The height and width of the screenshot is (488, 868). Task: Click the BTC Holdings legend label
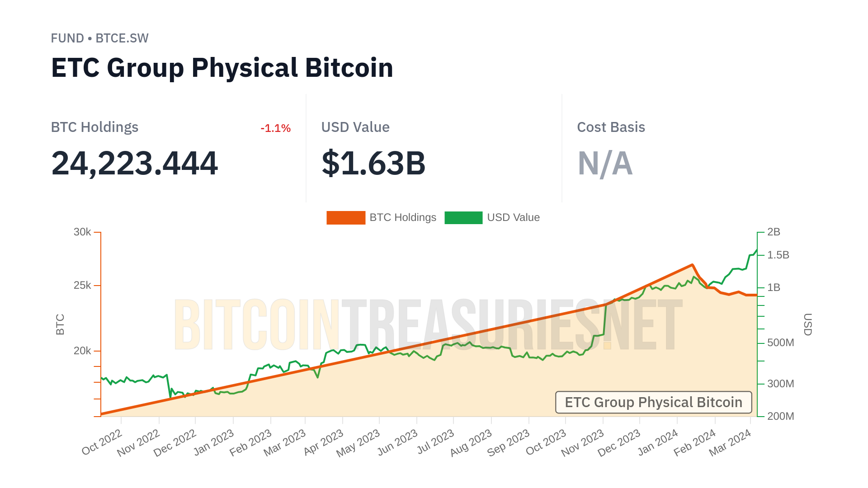click(x=403, y=218)
